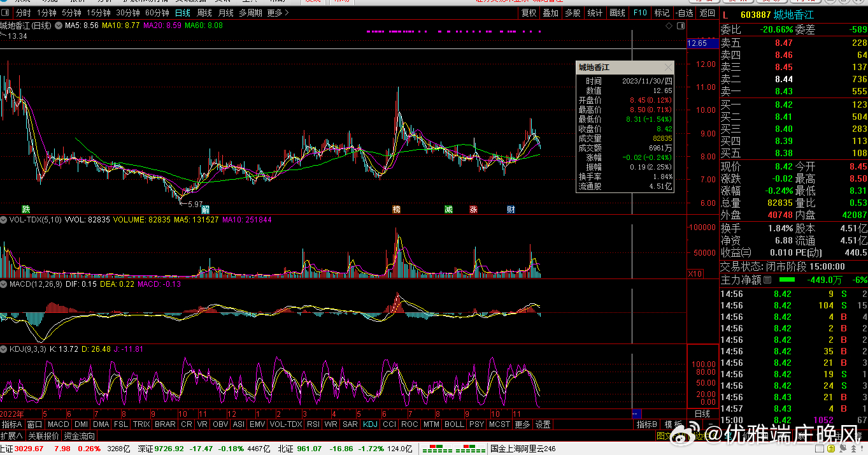Open the list icon beside 主力净额

(767, 280)
